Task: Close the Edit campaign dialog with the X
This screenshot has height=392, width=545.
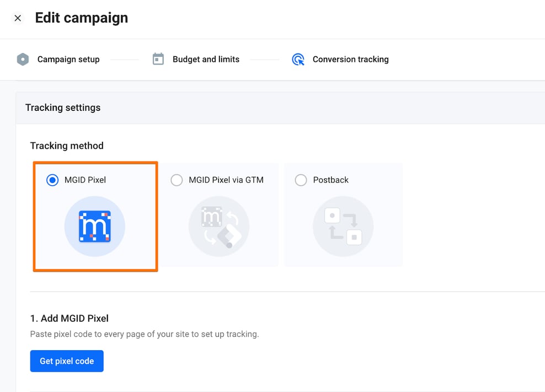Action: pyautogui.click(x=17, y=18)
